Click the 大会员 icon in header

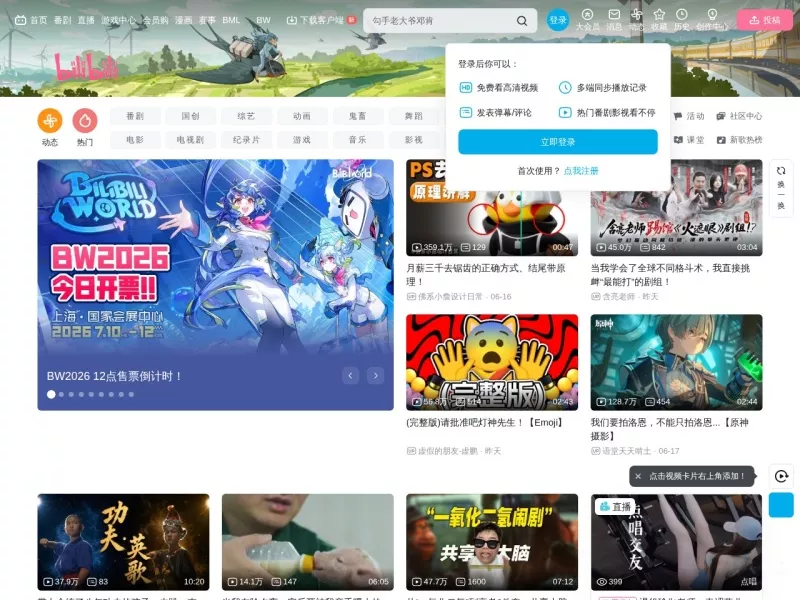point(587,15)
